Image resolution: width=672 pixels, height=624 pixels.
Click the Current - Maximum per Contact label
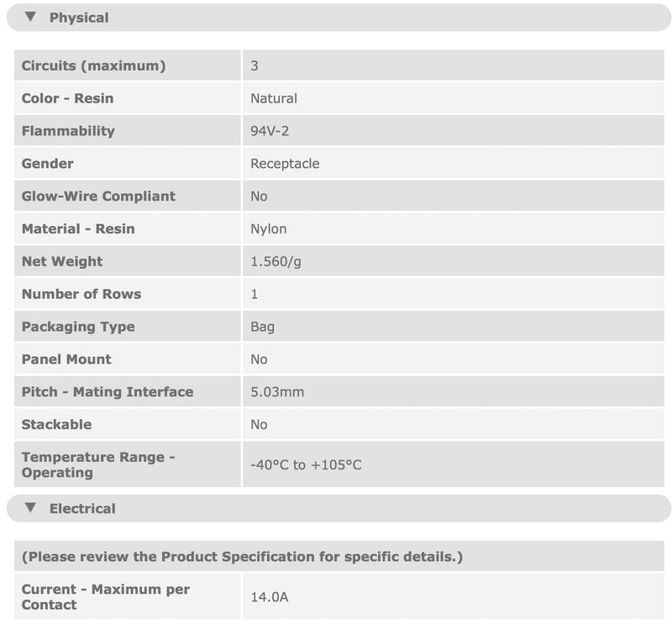click(x=106, y=596)
